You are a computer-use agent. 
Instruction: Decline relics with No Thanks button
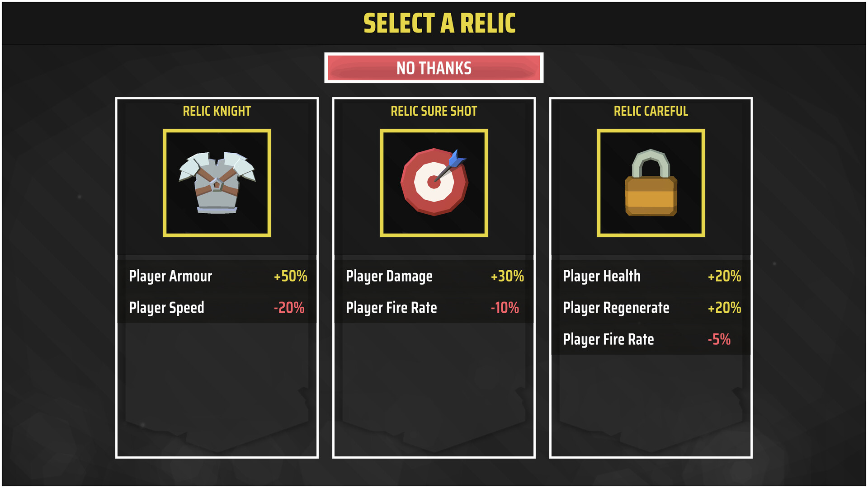pos(434,68)
